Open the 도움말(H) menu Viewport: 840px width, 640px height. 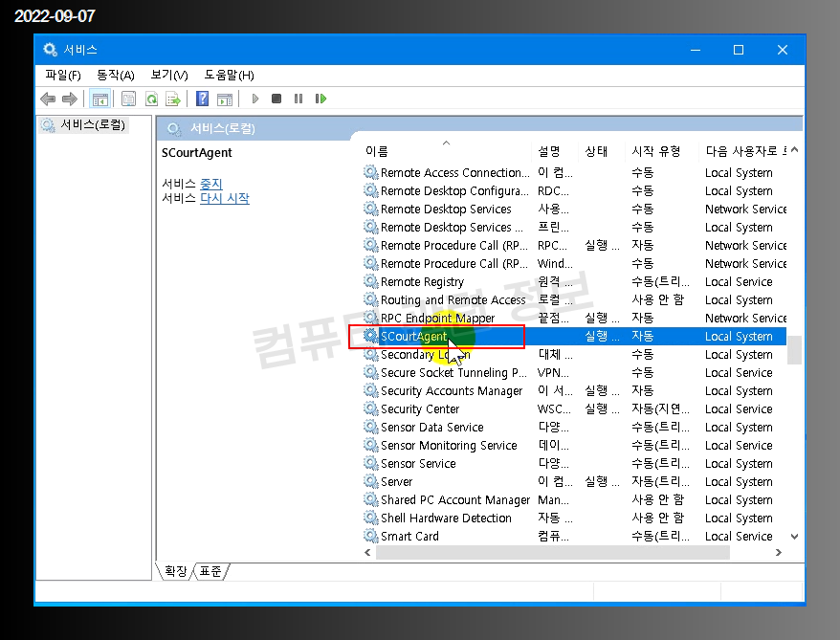coord(229,75)
